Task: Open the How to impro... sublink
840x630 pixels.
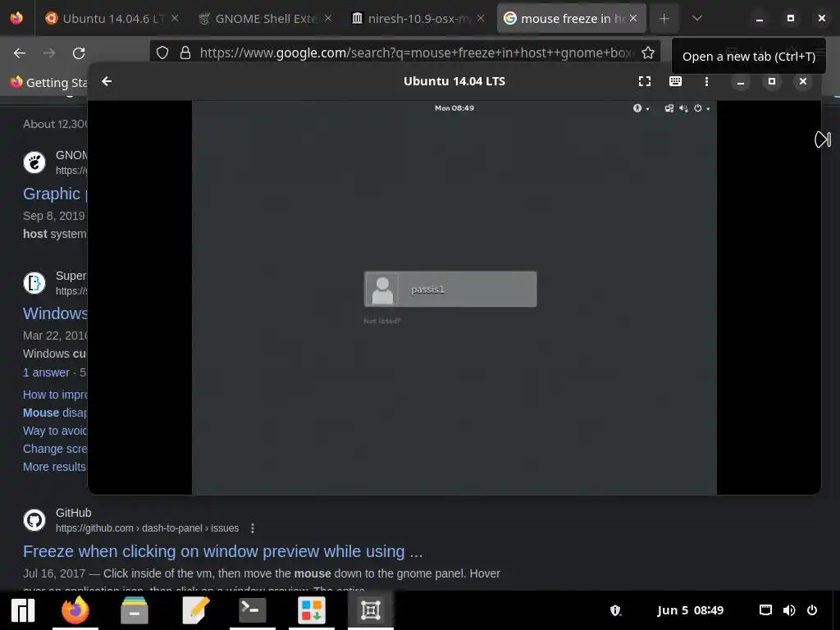Action: tap(55, 395)
